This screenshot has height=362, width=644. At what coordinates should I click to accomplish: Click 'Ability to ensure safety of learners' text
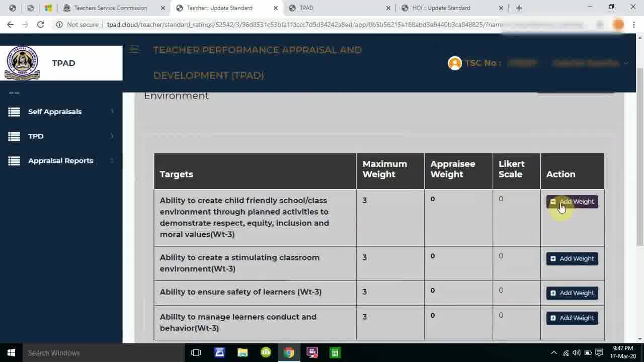pos(240,292)
